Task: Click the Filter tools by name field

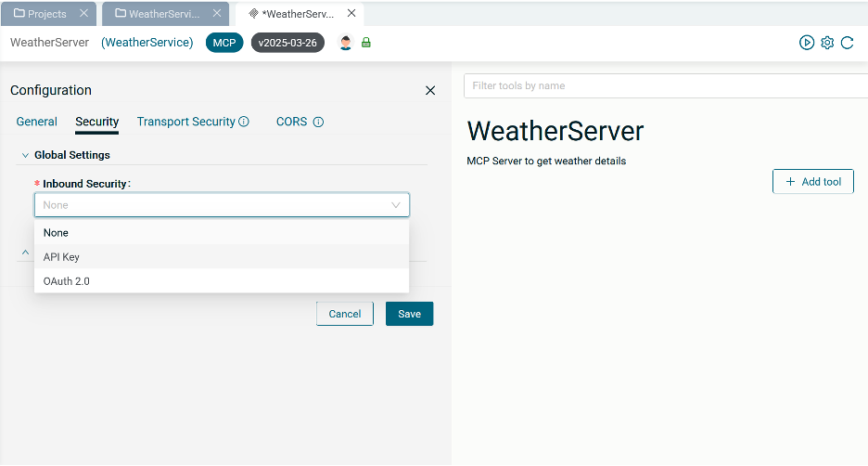Action: [x=663, y=85]
